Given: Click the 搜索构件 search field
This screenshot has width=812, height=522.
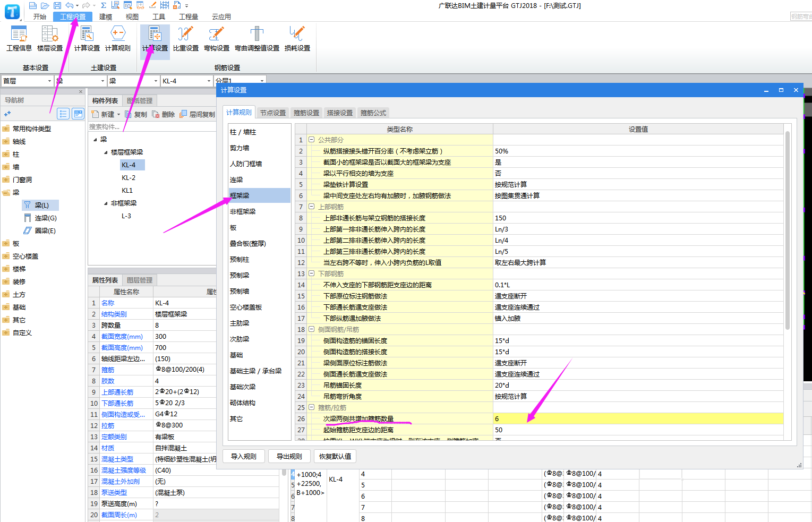Looking at the screenshot, I should [x=152, y=127].
